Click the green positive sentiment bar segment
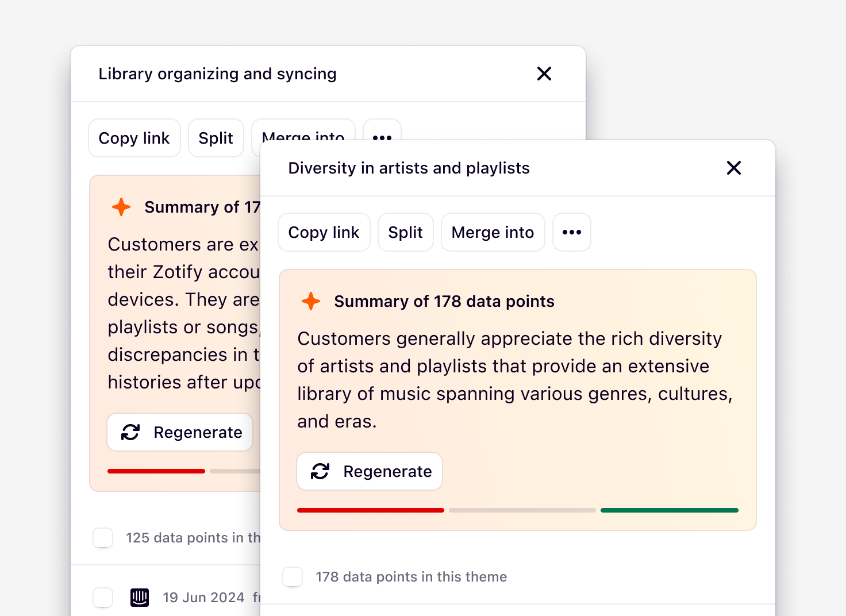The image size is (846, 616). pos(669,510)
